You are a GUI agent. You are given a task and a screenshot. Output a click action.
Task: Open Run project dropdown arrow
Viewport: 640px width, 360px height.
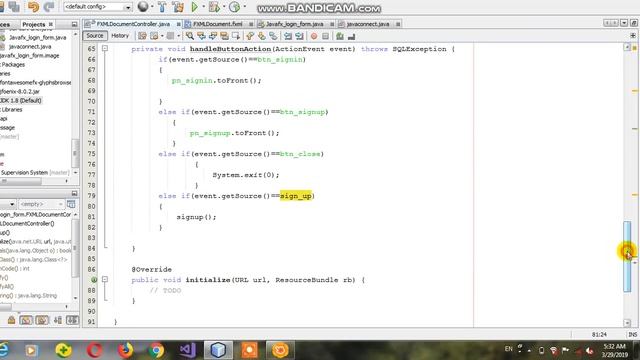pyautogui.click(x=203, y=7)
